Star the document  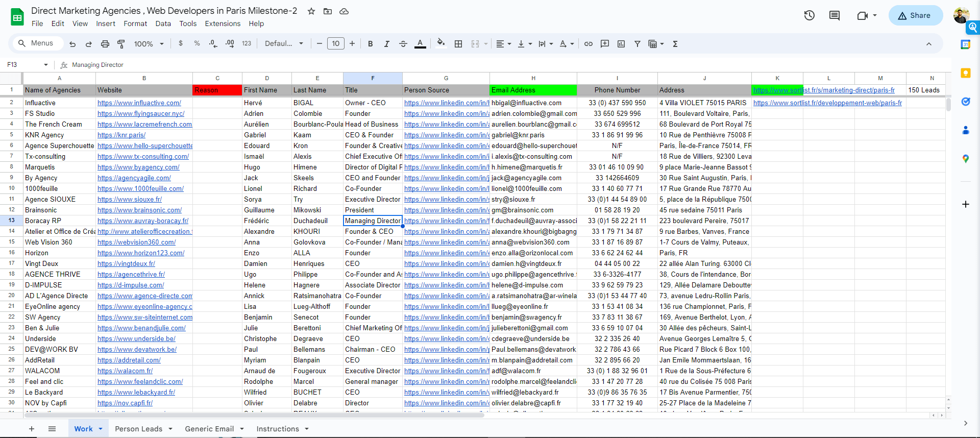point(311,11)
